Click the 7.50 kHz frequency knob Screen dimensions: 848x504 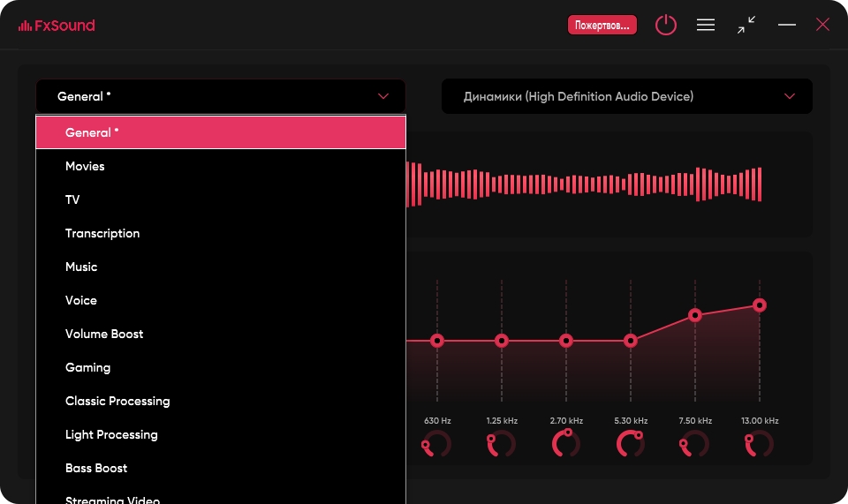point(694,444)
